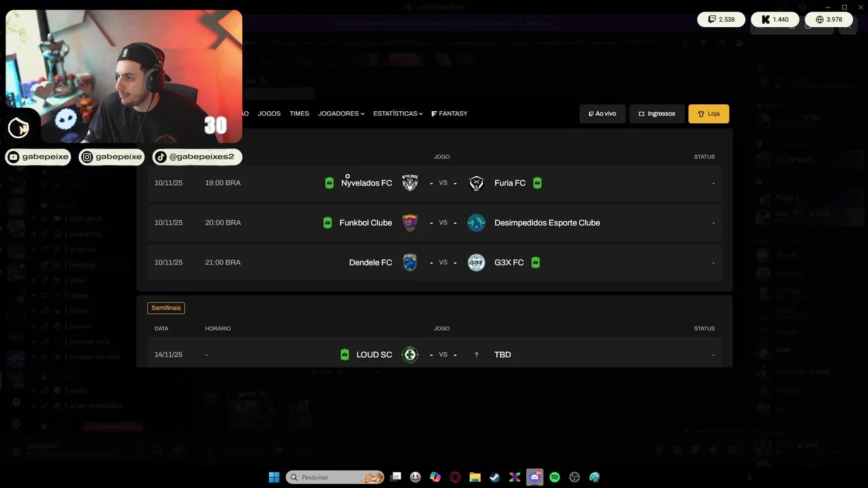The image size is (868, 488).
Task: Open OBS Studio from the taskbar
Action: coord(575,477)
